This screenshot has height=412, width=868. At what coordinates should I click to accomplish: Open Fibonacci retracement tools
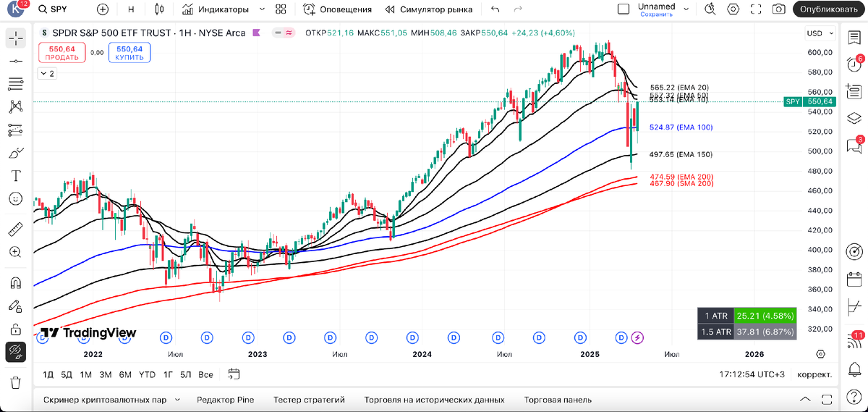pyautogui.click(x=16, y=84)
